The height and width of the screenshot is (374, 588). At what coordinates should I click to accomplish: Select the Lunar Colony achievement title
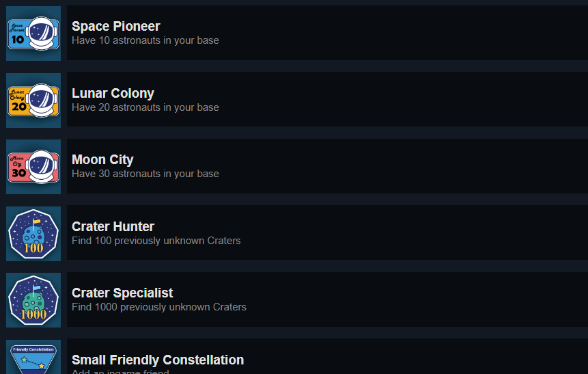tap(113, 93)
